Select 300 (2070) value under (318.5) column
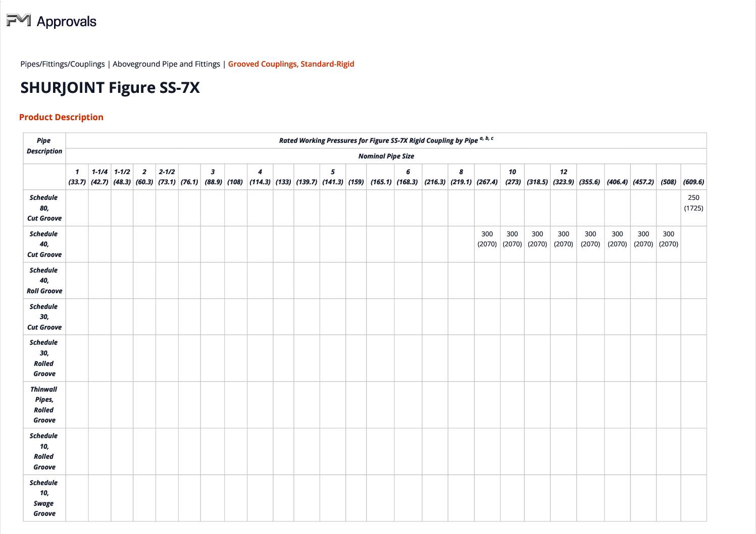The width and height of the screenshot is (756, 534). pos(537,239)
